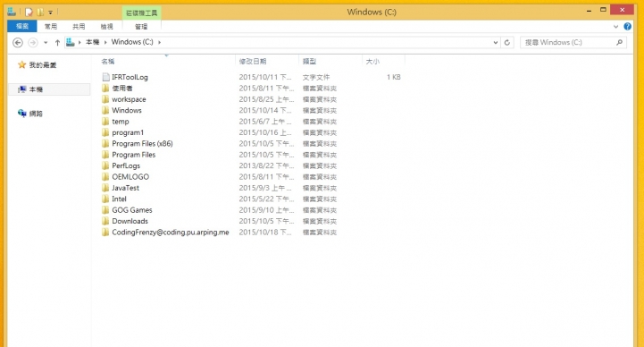Switch to the 檢視 ribbon tab

[107, 26]
